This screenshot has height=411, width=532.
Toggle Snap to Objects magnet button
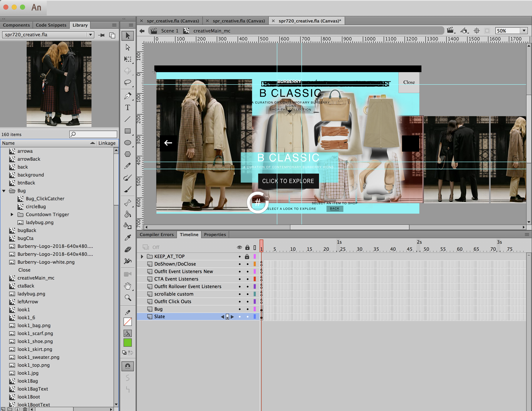click(127, 366)
